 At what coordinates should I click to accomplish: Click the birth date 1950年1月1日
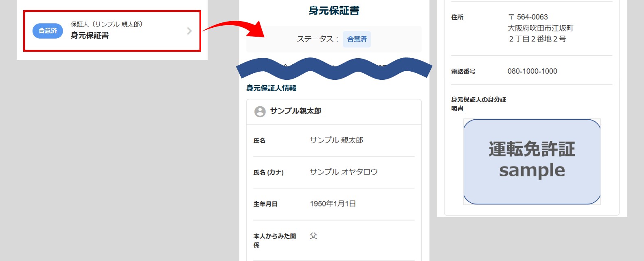[x=333, y=204]
